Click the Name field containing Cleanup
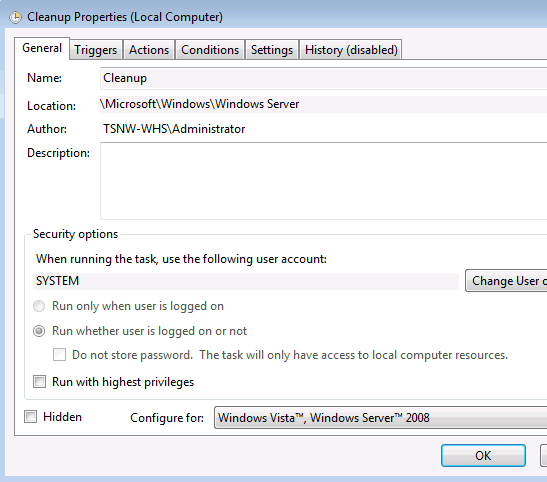 (323, 78)
